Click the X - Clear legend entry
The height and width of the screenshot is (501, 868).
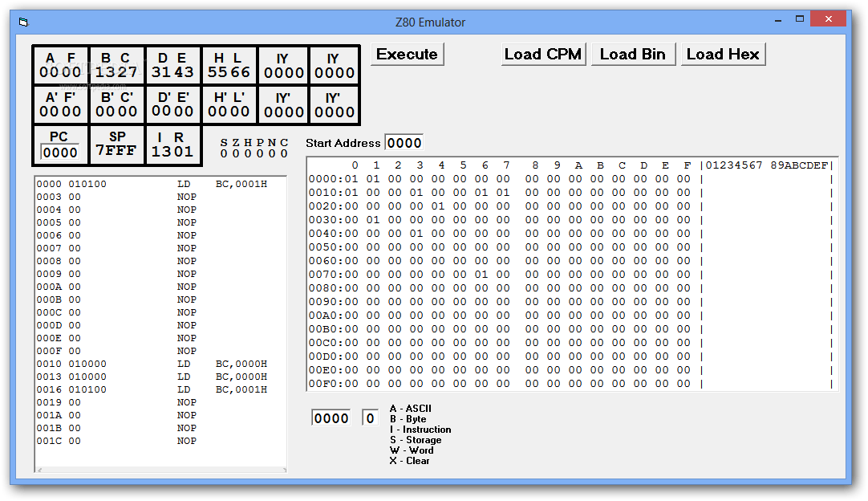410,461
